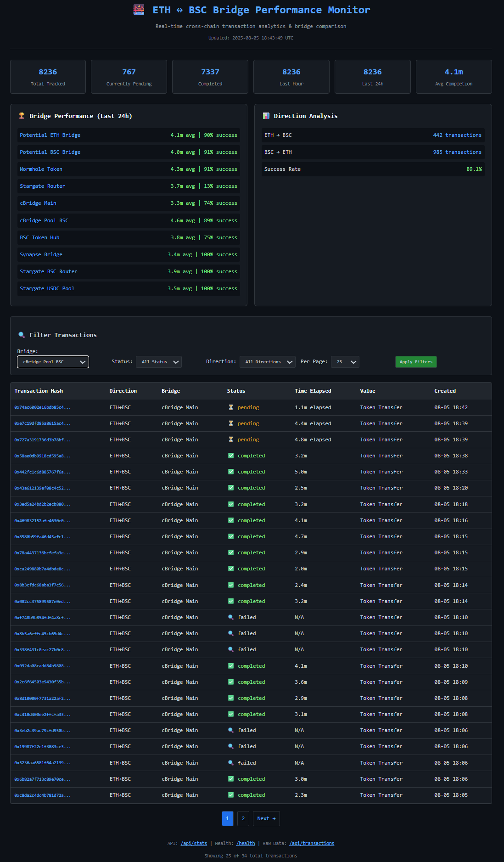Click the 985 transactions BSC to ETH value

pyautogui.click(x=457, y=152)
